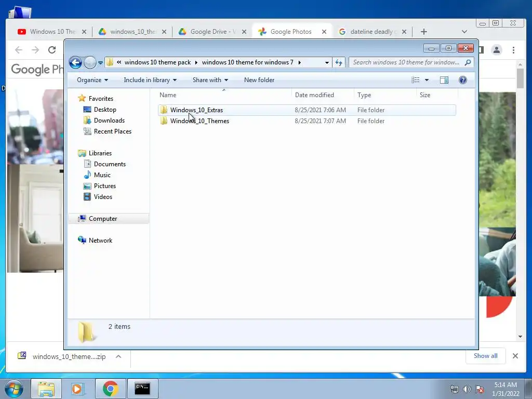Sort by Type column header

click(385, 95)
